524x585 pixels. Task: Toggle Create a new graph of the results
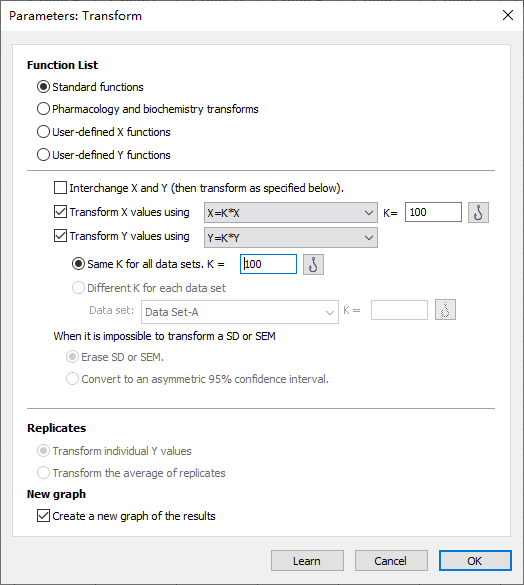[x=43, y=516]
